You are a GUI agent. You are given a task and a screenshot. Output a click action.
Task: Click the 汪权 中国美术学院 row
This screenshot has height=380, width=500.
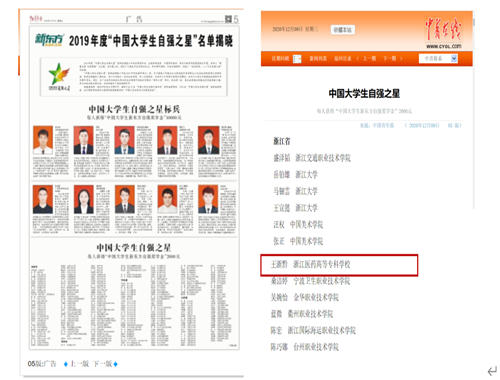coord(298,224)
